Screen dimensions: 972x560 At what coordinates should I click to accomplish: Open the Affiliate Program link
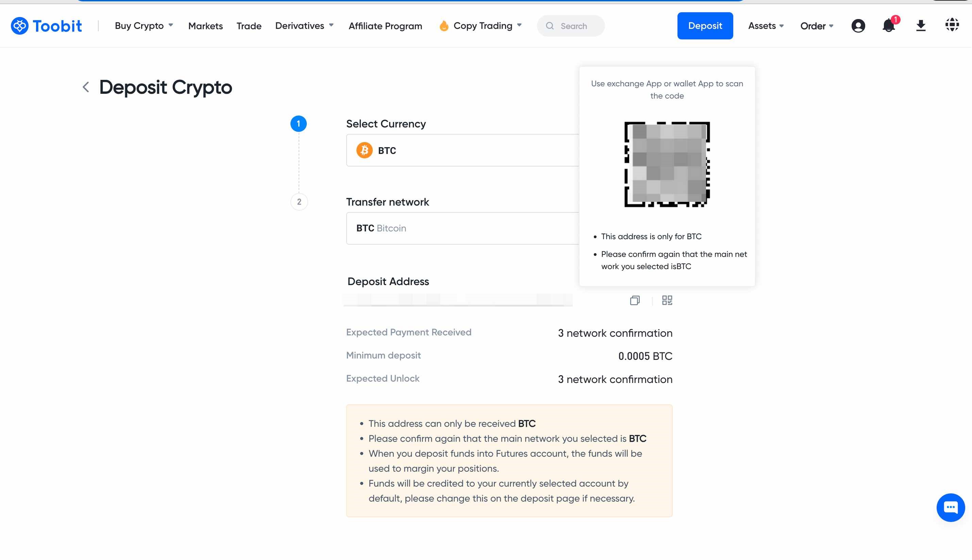coord(385,26)
